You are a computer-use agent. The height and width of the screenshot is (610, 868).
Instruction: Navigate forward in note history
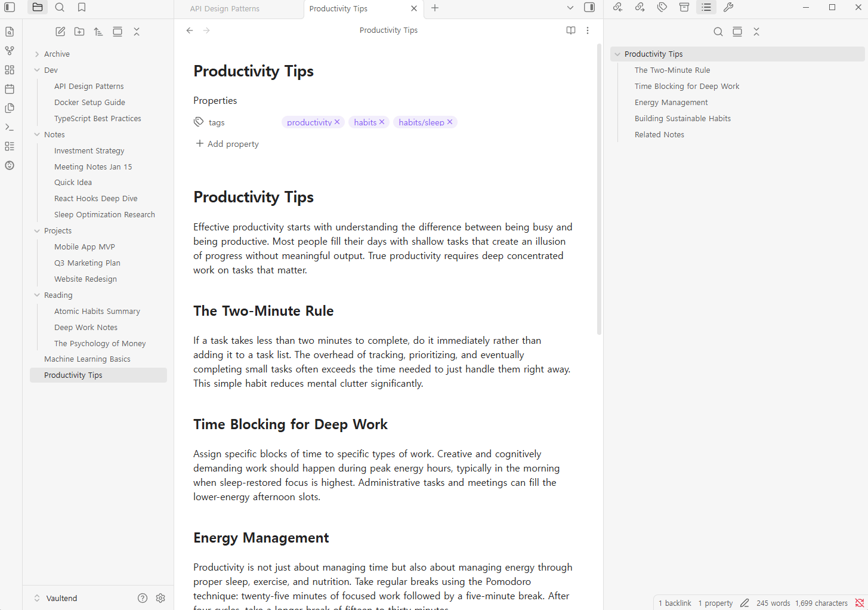click(206, 30)
